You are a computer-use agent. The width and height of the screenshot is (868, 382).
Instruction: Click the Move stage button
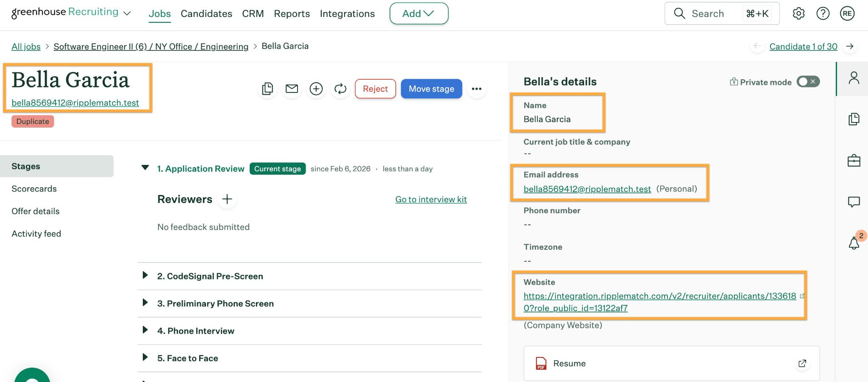[431, 89]
